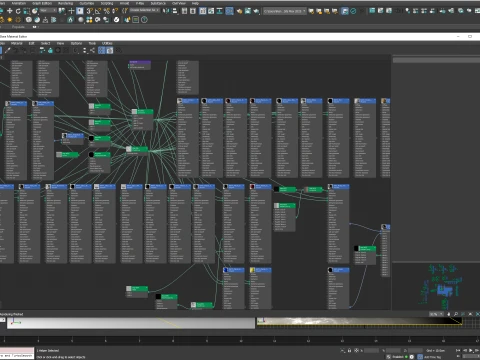Open the Rendered Frame Window icon

tap(248, 11)
